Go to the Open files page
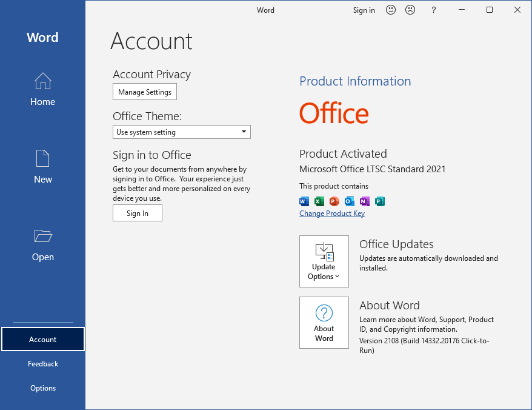The image size is (532, 410). coord(43,244)
